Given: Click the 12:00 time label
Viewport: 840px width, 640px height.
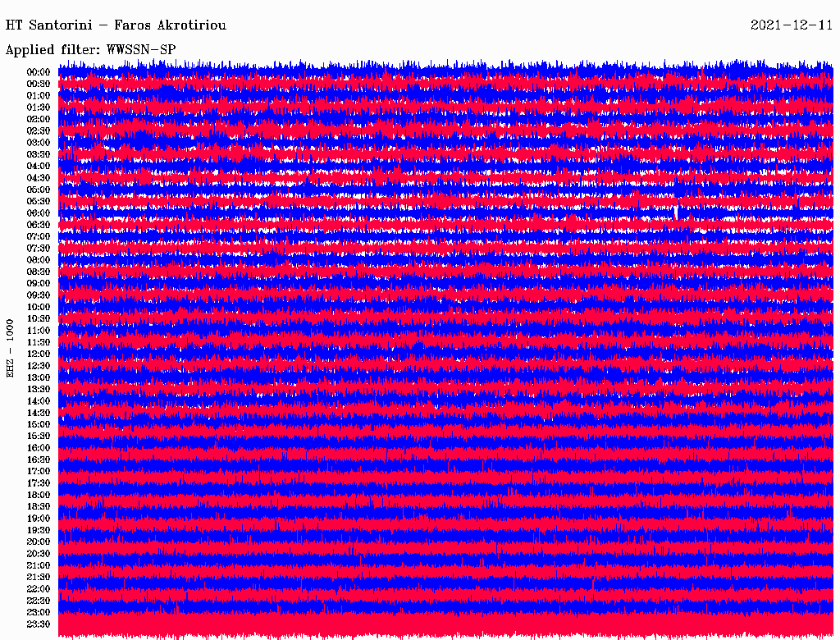Looking at the screenshot, I should tap(39, 354).
